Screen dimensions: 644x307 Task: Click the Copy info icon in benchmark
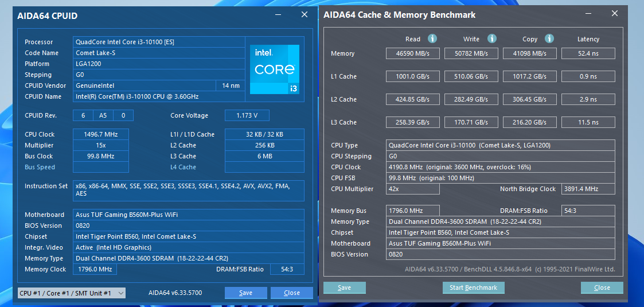(549, 38)
